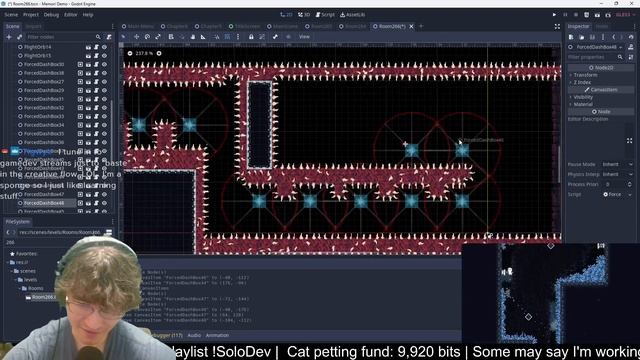640x360 pixels.
Task: Toggle visibility of FlightOrb15 node
Action: [x=104, y=56]
